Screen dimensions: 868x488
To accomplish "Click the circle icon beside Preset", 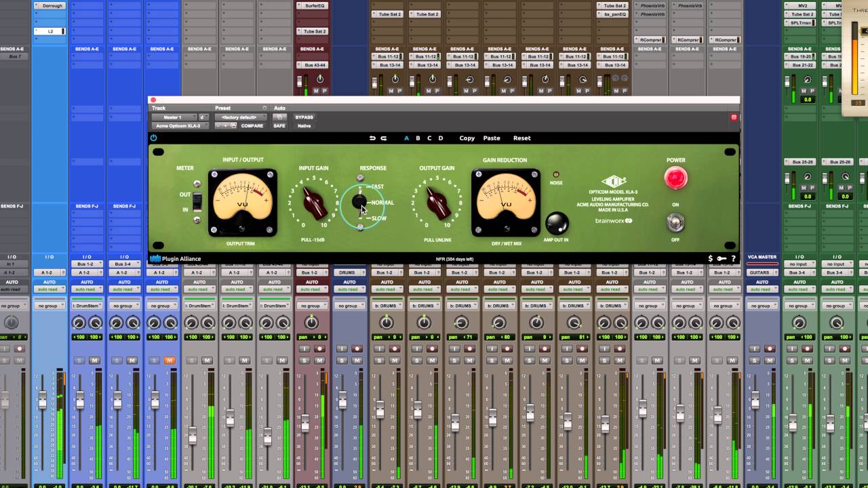I will 264,108.
